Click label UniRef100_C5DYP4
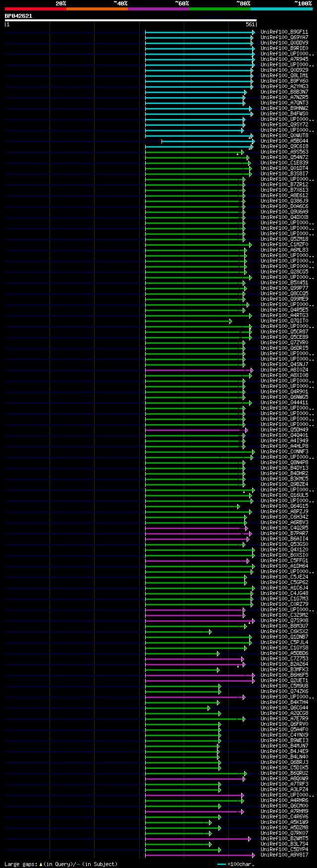317x868 pixels. [284, 849]
